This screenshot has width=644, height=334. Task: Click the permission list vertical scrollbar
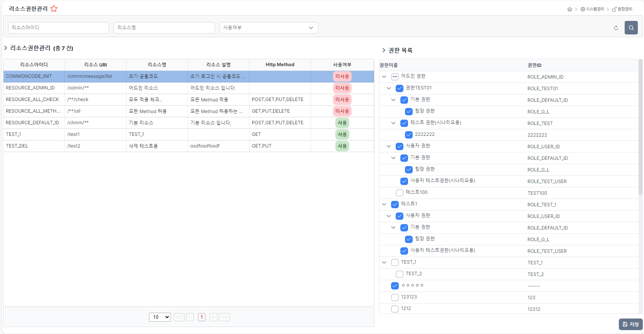641,128
